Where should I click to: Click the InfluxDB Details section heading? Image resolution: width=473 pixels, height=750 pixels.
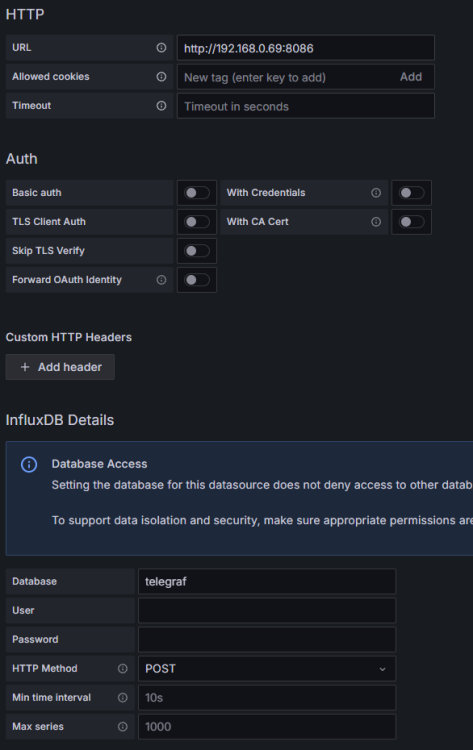pyautogui.click(x=60, y=420)
